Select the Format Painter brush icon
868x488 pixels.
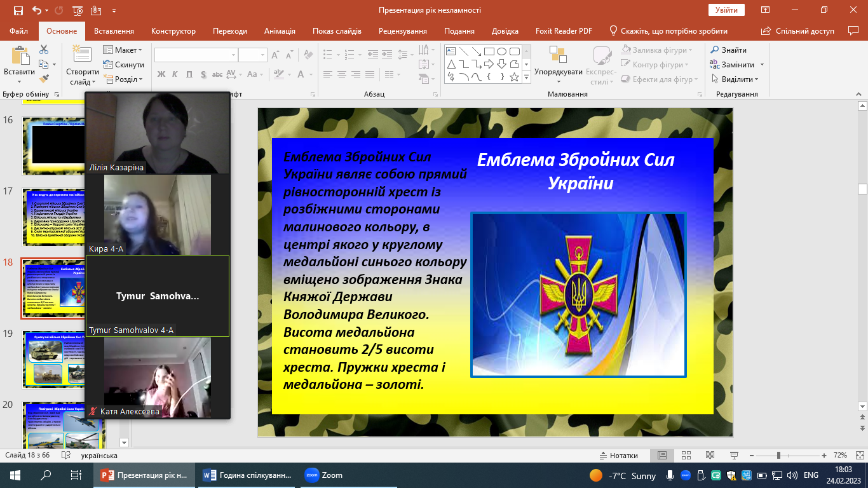[44, 79]
